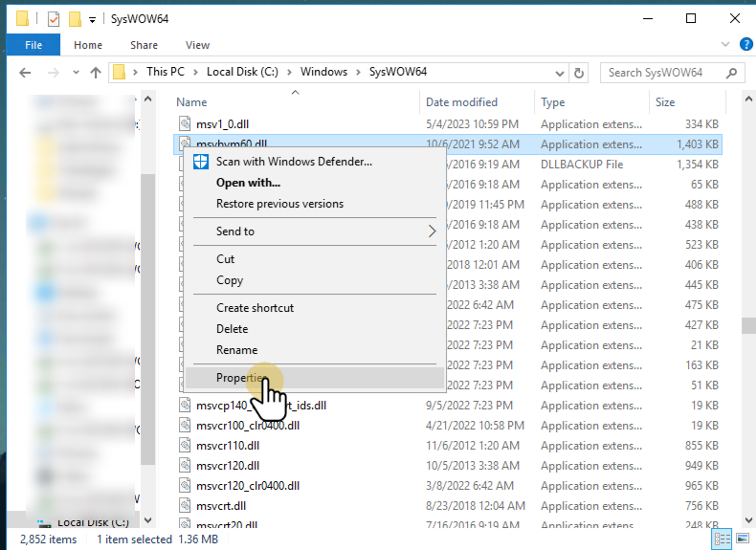This screenshot has width=756, height=550.
Task: Sort by the Type column header
Action: [x=552, y=102]
